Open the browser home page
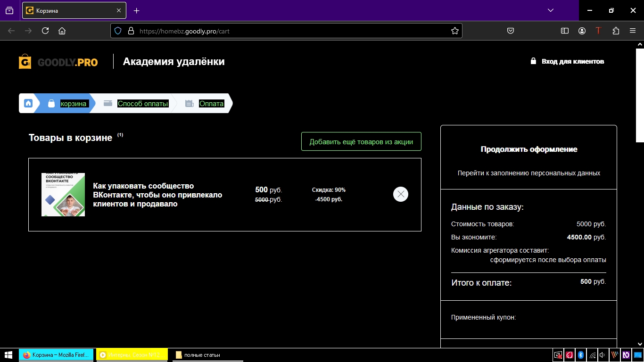 point(62,31)
